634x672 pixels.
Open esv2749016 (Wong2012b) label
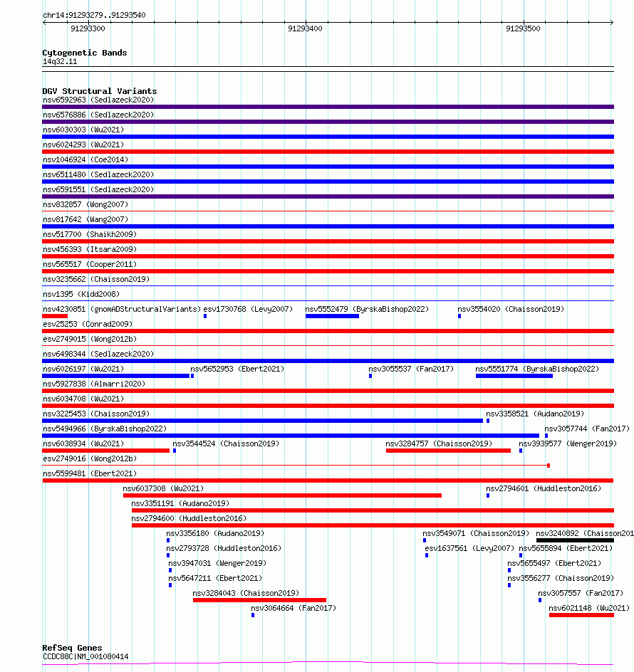[x=90, y=459]
